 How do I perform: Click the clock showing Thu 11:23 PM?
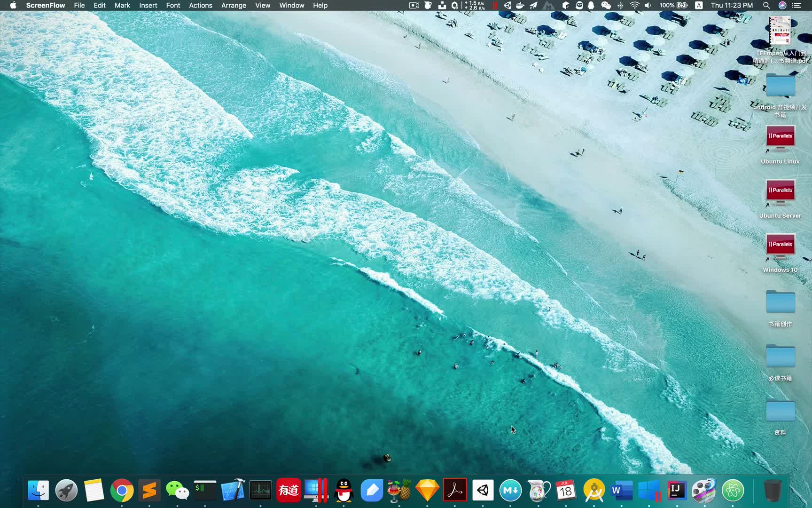[x=732, y=5]
